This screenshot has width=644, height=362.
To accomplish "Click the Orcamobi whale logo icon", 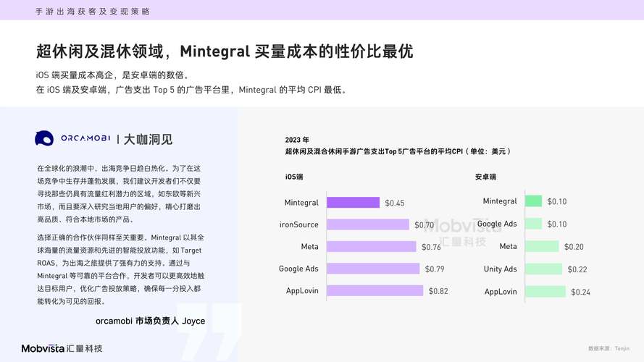I will tap(44, 139).
